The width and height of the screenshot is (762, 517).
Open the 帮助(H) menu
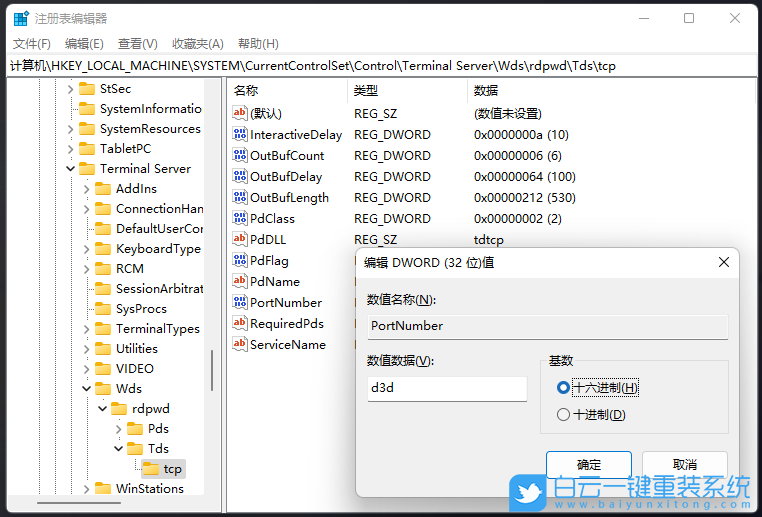tap(258, 44)
